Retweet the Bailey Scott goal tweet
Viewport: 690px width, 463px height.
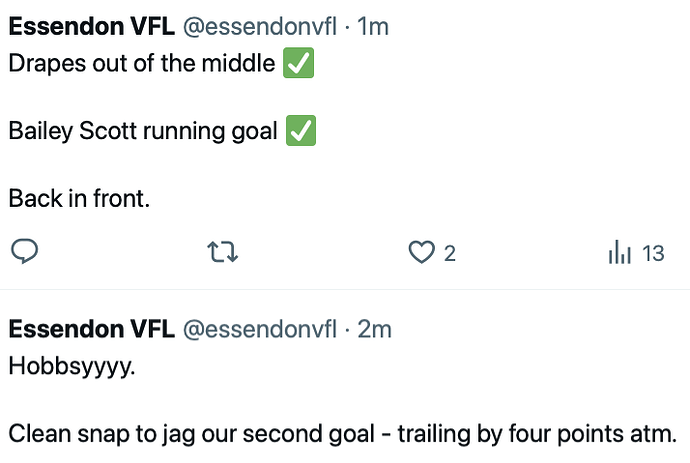pos(223,252)
